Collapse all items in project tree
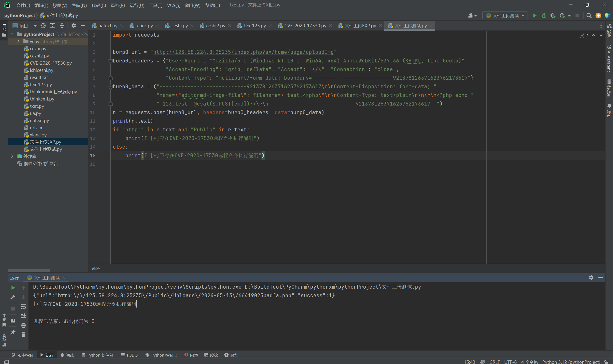The image size is (613, 364). (x=62, y=26)
